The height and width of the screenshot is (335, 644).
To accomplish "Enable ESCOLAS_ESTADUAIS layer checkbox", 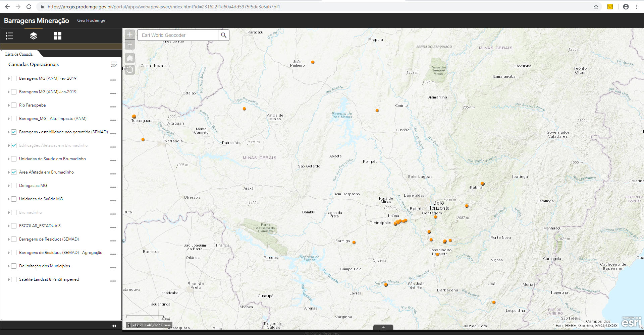I will tap(14, 226).
